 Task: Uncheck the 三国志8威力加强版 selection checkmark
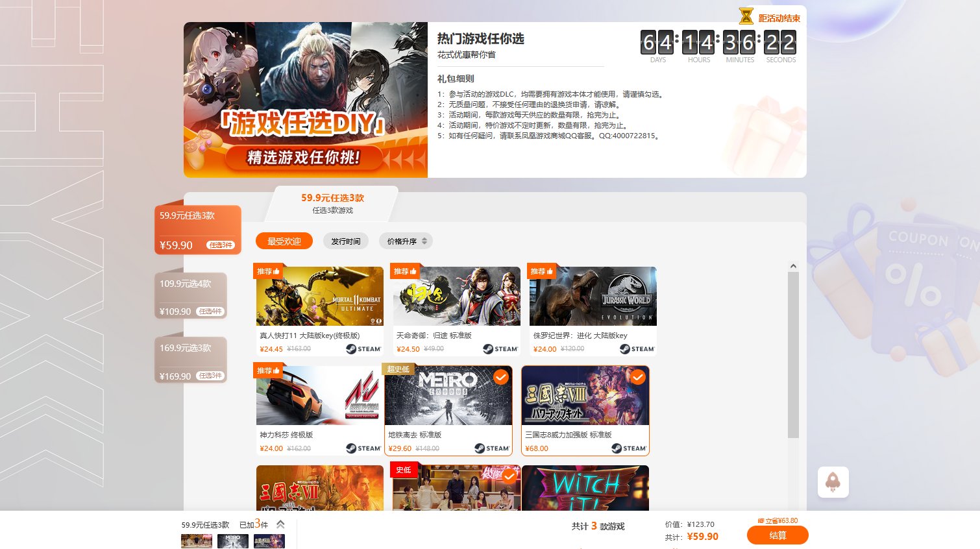[638, 377]
